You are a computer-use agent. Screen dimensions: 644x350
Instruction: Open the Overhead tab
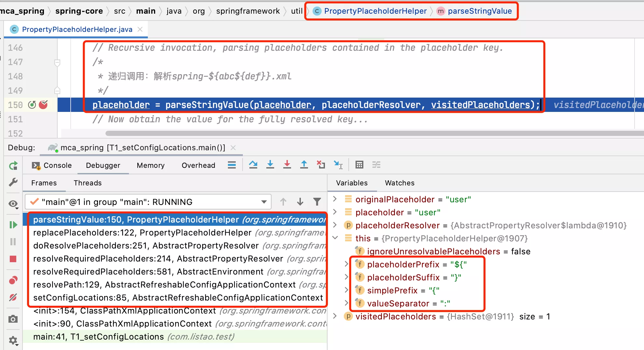tap(198, 165)
